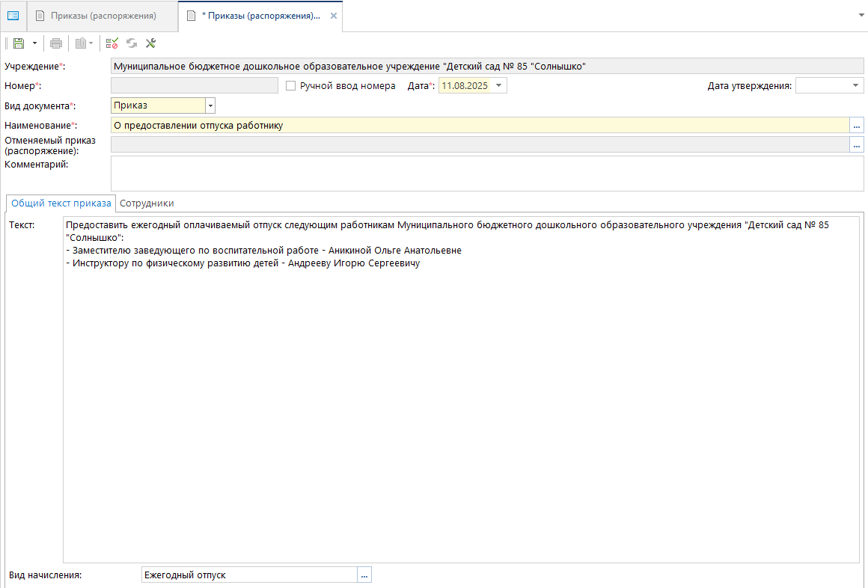This screenshot has height=588, width=868.
Task: Click the save (floppy disk) icon
Action: point(19,43)
